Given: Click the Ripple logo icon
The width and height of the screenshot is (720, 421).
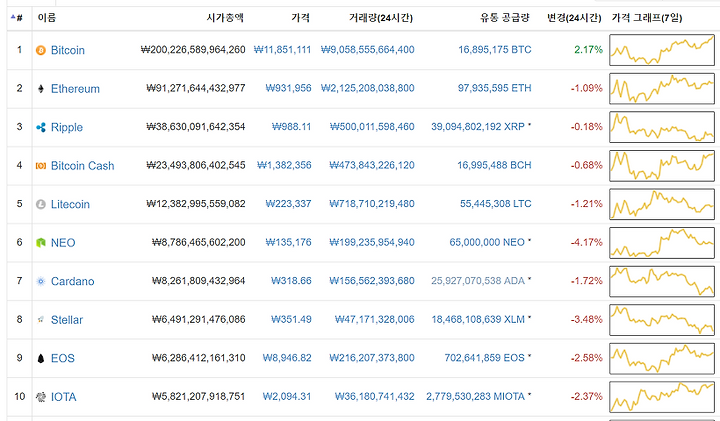Looking at the screenshot, I should click(x=41, y=127).
